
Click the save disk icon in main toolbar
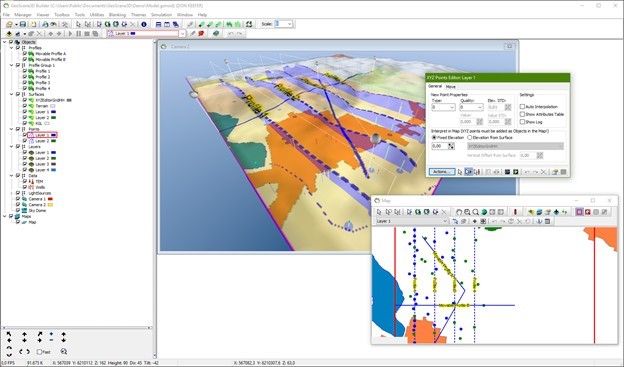pos(23,24)
